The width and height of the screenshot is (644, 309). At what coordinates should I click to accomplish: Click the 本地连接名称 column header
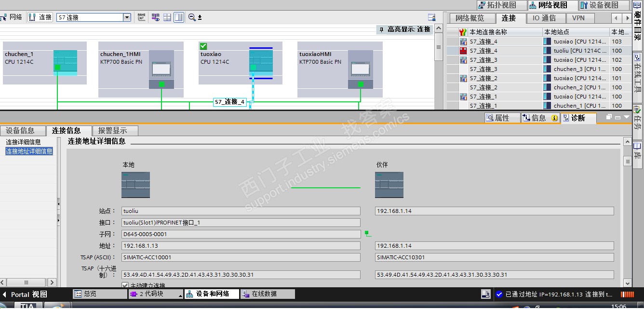point(506,32)
